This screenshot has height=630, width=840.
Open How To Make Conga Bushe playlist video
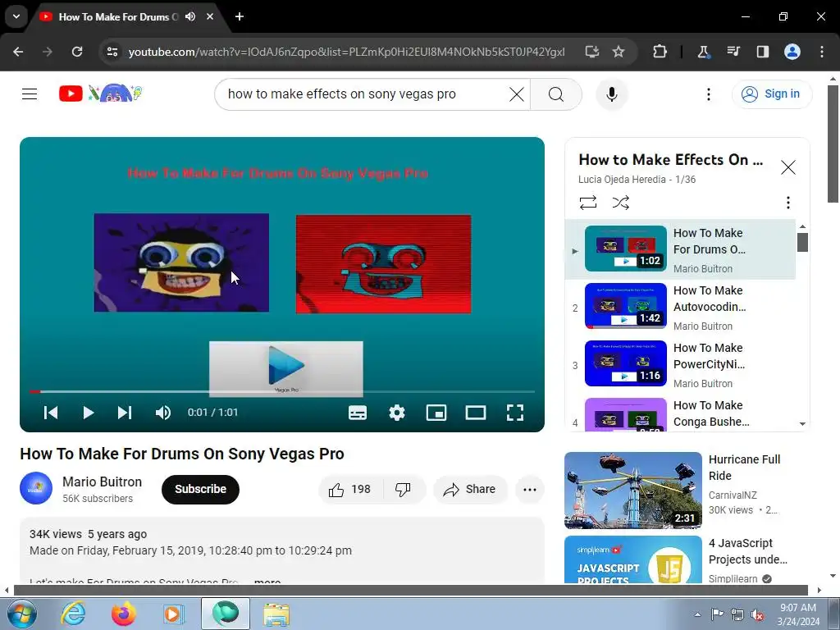pyautogui.click(x=680, y=413)
